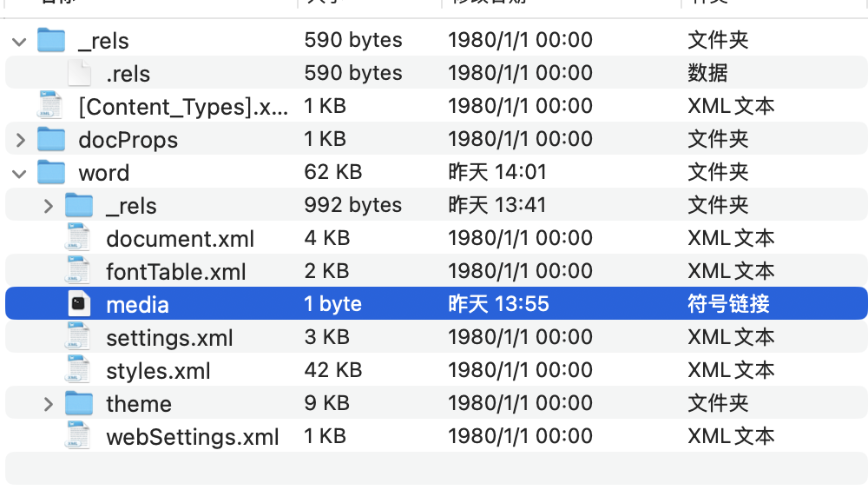Screen dimensions: 868x490
Task: Collapse the word folder chevron
Action: point(19,174)
